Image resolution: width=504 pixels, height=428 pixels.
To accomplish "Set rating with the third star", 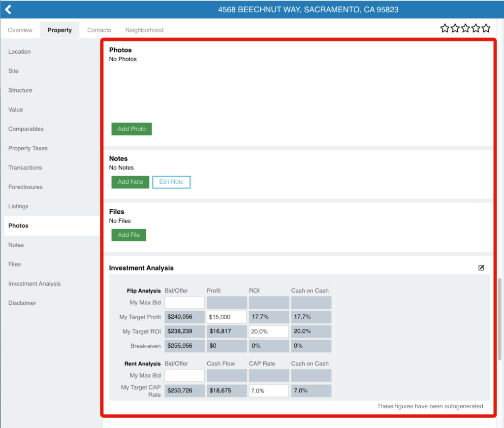I will [466, 28].
